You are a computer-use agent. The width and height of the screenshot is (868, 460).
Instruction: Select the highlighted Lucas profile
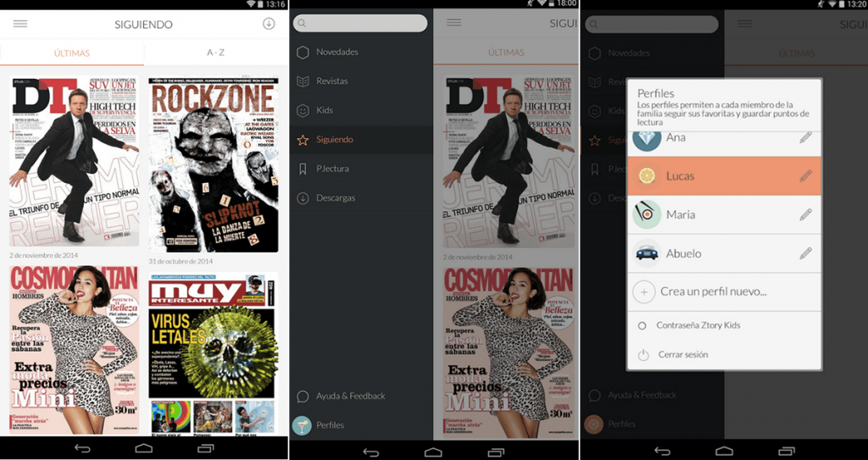click(724, 176)
